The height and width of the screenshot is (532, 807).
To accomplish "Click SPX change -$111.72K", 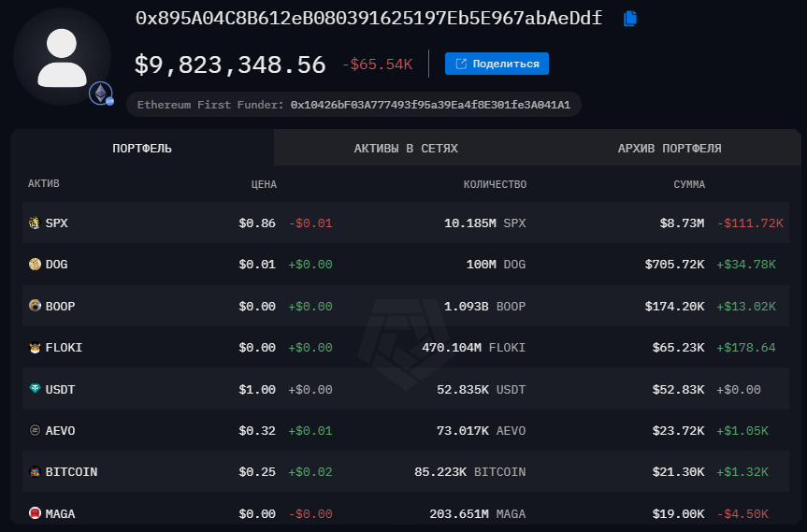I will (750, 223).
